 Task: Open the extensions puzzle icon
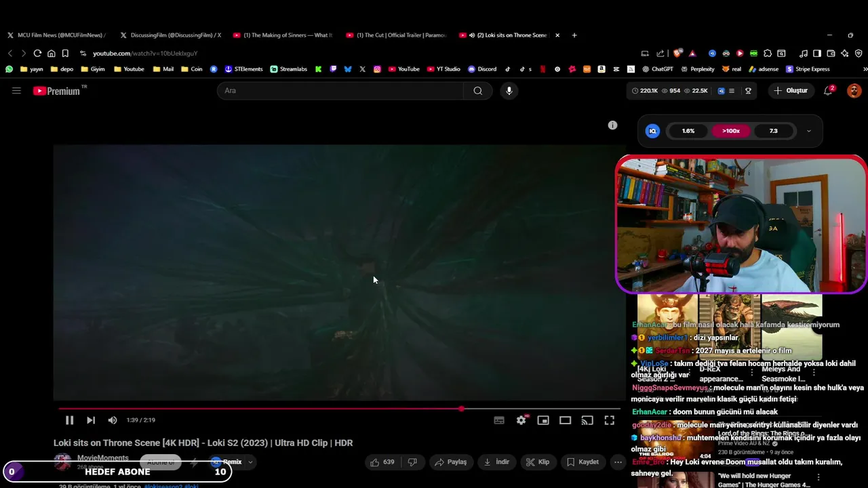pyautogui.click(x=768, y=54)
